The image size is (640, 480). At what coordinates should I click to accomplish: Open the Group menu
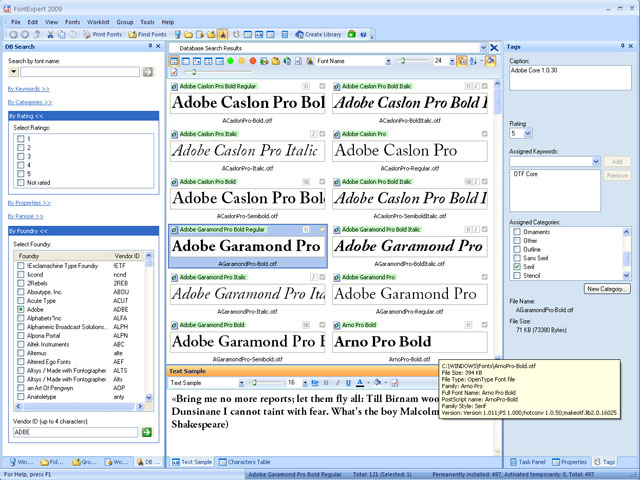pos(125,22)
